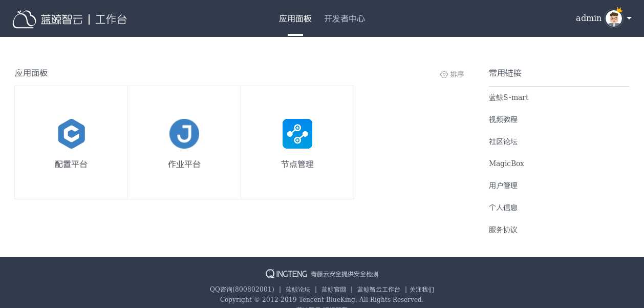The image size is (644, 308).
Task: Click the 作业平台 label text
Action: point(184,165)
